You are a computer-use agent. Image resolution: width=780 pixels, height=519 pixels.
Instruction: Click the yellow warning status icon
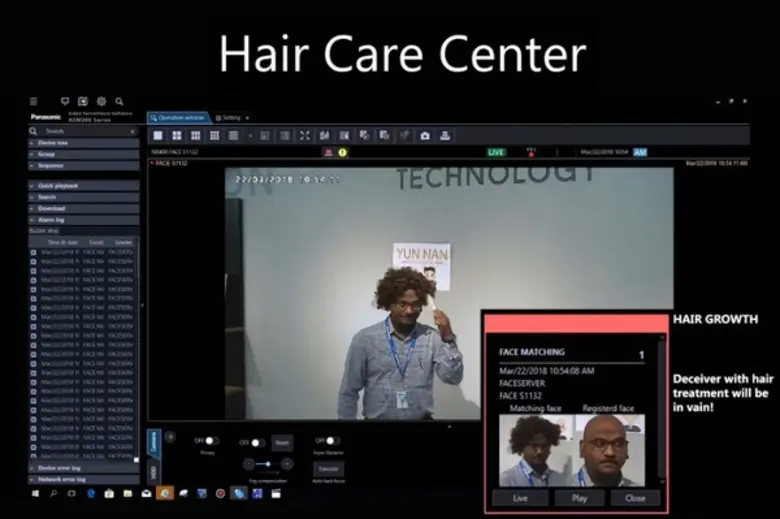coord(343,152)
